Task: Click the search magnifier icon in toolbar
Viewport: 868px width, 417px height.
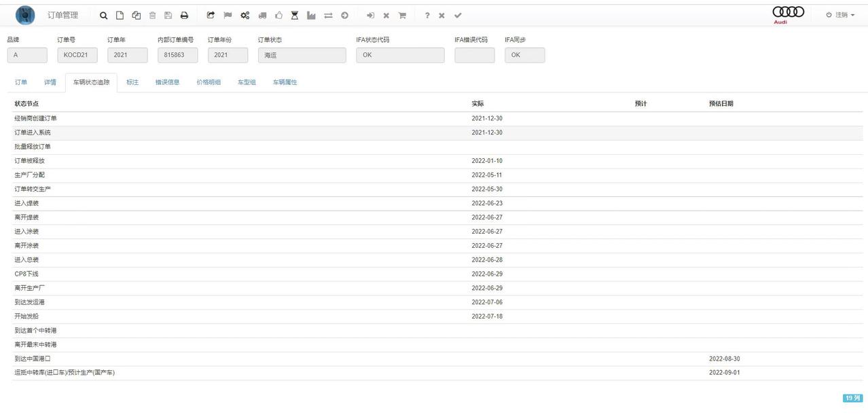Action: click(x=104, y=15)
